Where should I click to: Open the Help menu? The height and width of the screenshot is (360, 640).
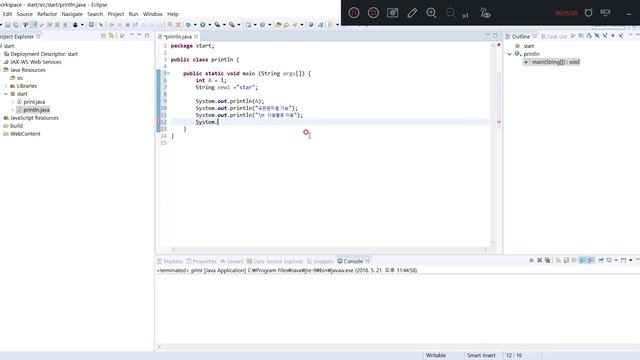coord(173,14)
